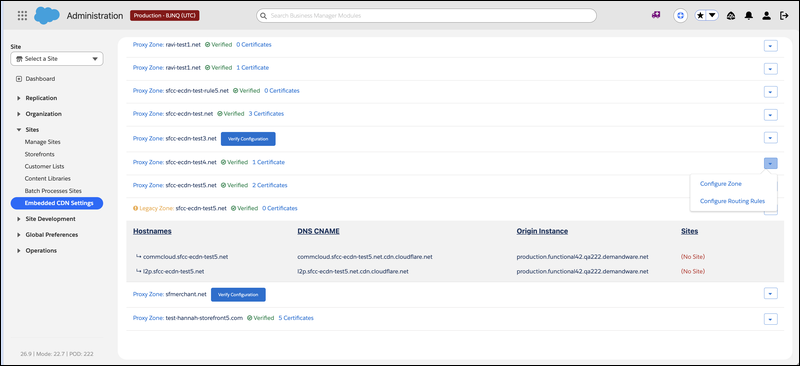
Task: Open Manage Sites in sidebar
Action: tap(42, 142)
